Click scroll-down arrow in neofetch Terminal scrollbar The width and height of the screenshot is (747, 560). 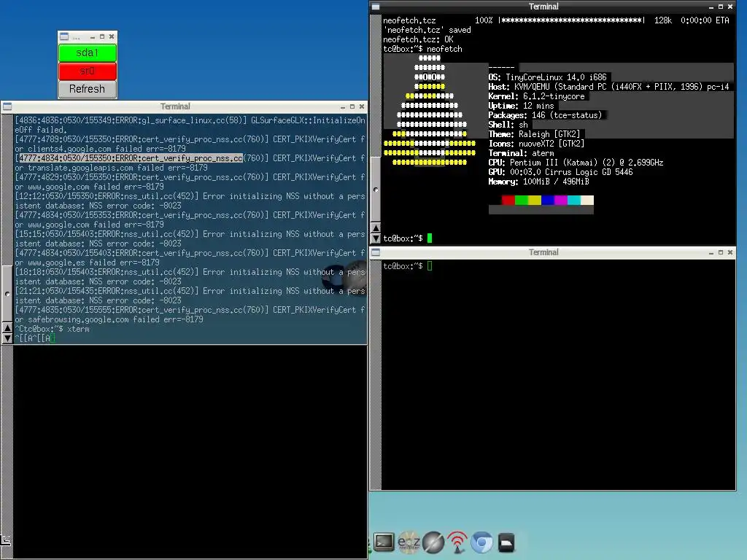pyautogui.click(x=376, y=238)
